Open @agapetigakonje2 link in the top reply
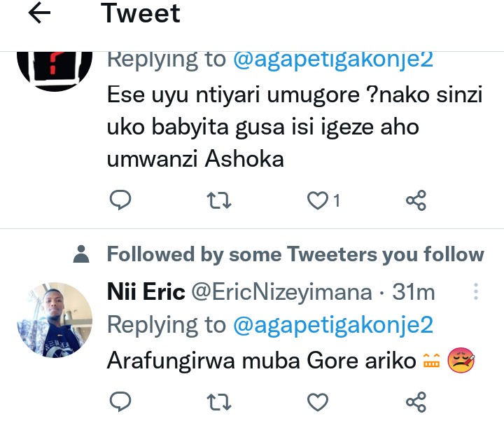 click(333, 59)
